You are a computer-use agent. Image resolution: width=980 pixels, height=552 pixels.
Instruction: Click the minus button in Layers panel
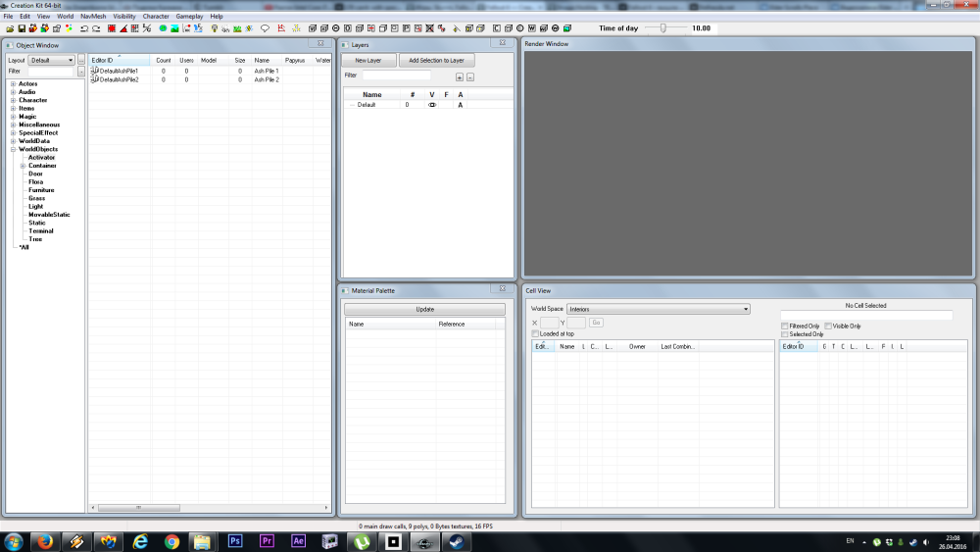[x=470, y=76]
